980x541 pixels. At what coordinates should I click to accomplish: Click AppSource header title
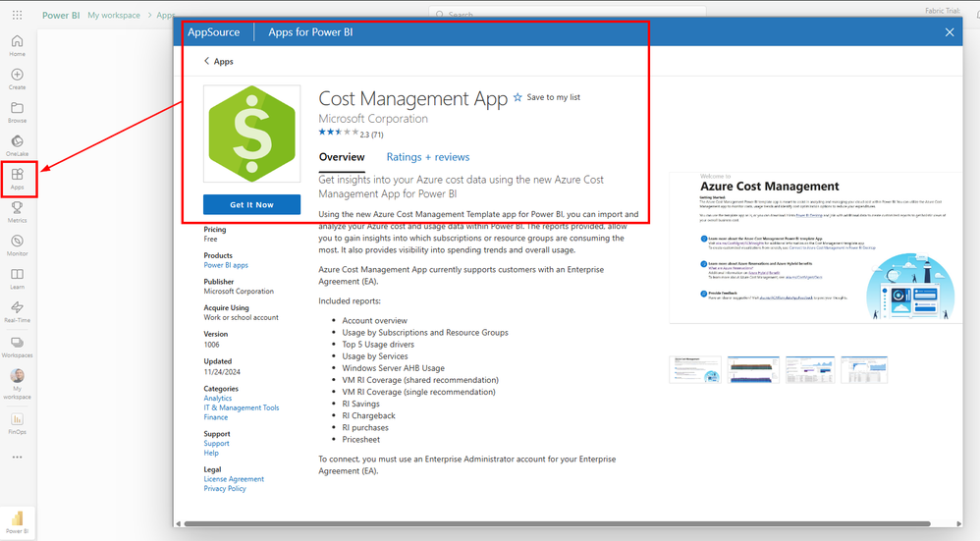pos(214,32)
